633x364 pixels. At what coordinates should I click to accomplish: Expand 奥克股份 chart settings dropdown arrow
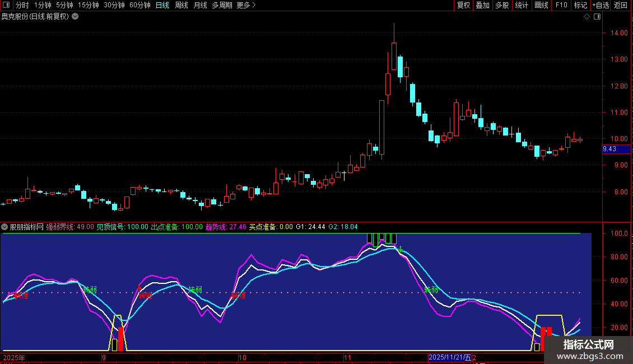[75, 17]
